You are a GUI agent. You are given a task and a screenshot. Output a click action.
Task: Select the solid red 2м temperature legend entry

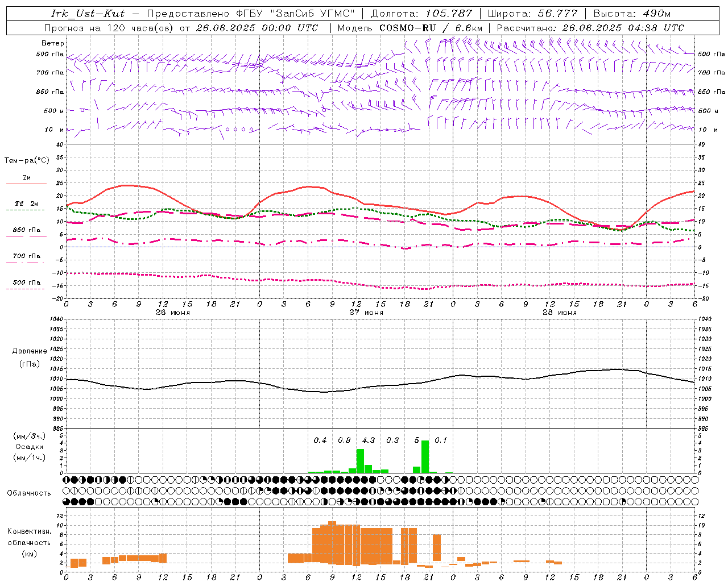pos(26,180)
